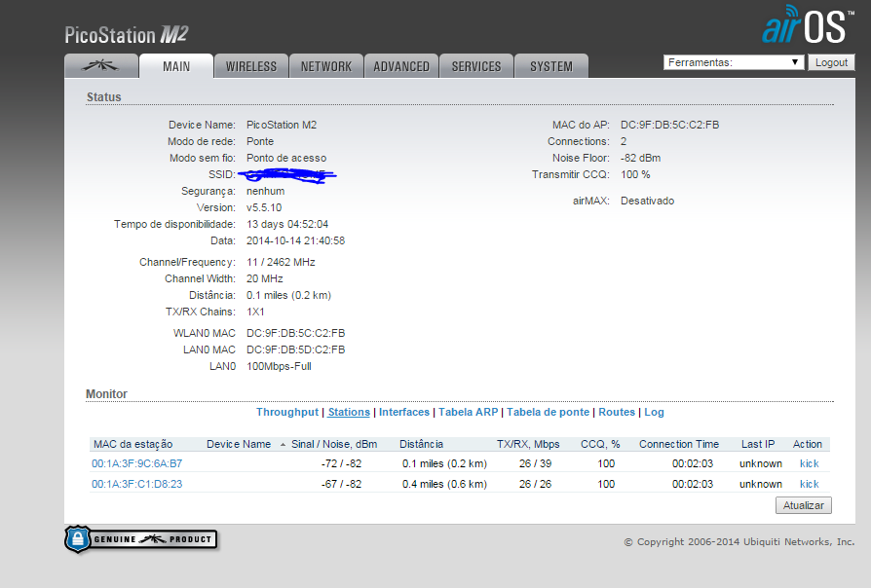The width and height of the screenshot is (871, 588).
Task: Sort by Connection Time column
Action: 679,444
